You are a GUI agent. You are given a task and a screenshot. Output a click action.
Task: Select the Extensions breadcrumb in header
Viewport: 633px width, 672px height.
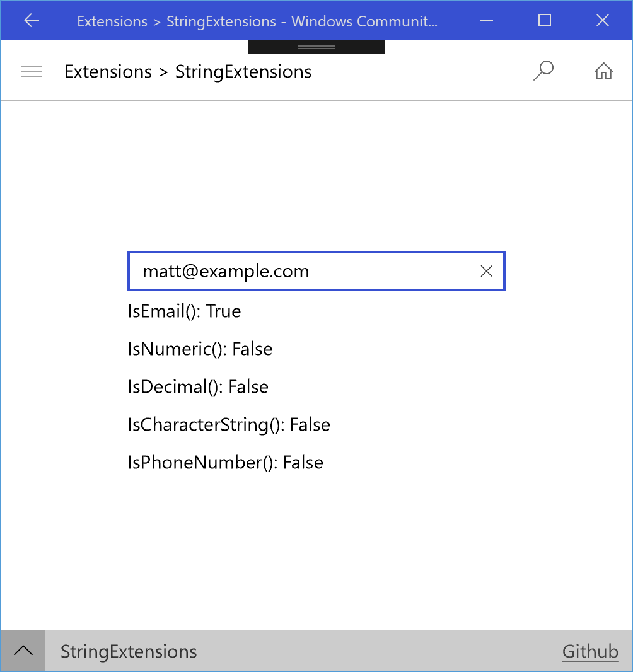(108, 71)
